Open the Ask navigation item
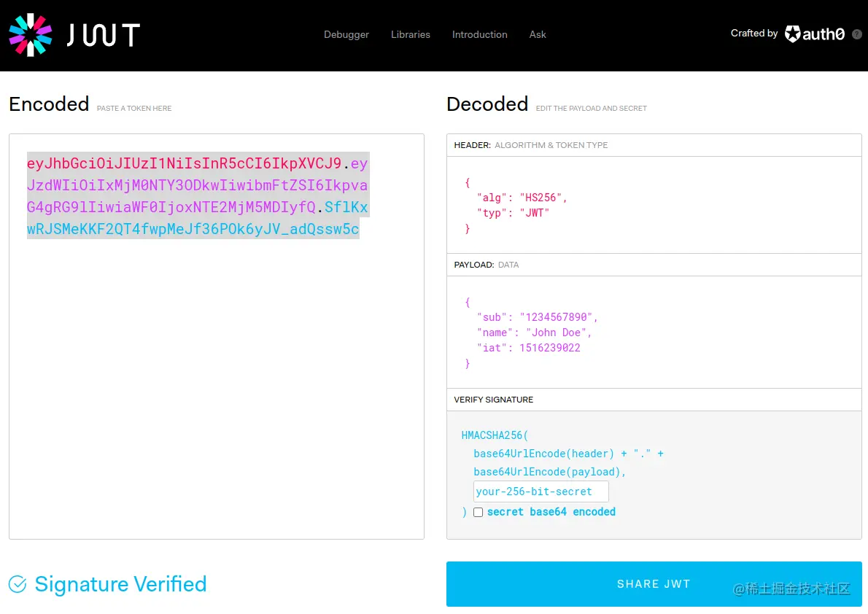The image size is (868, 614). 538,34
